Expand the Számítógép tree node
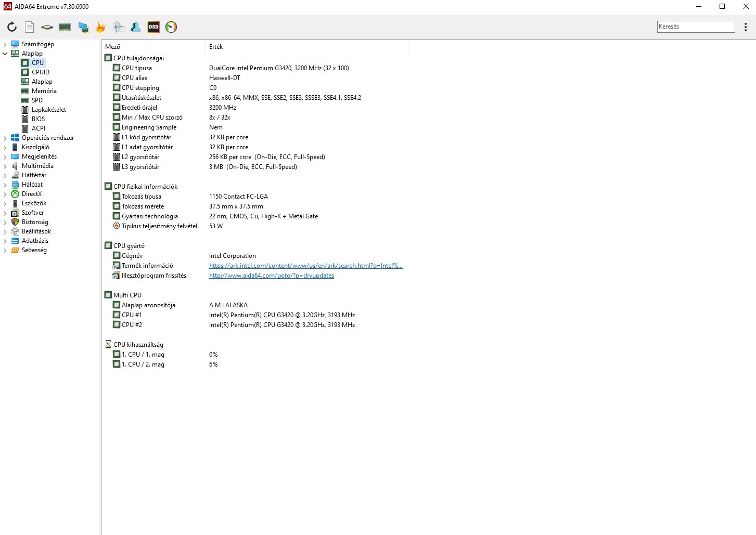Screen dimensions: 756x535 click(5, 44)
